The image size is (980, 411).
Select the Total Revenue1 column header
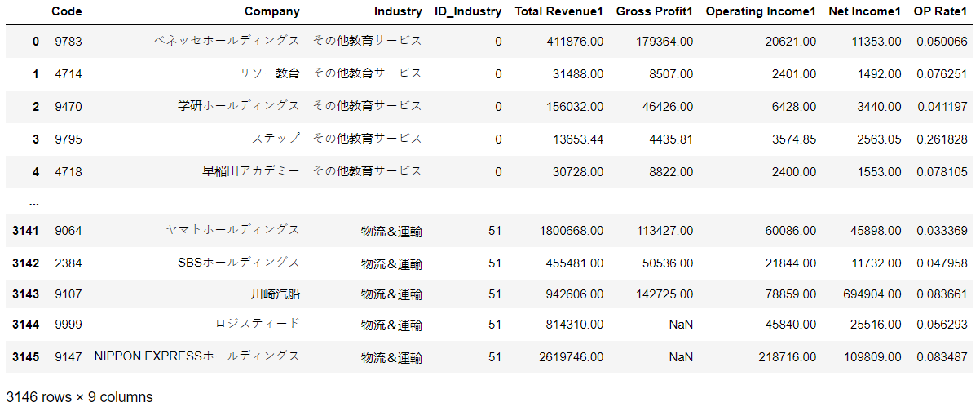(559, 11)
